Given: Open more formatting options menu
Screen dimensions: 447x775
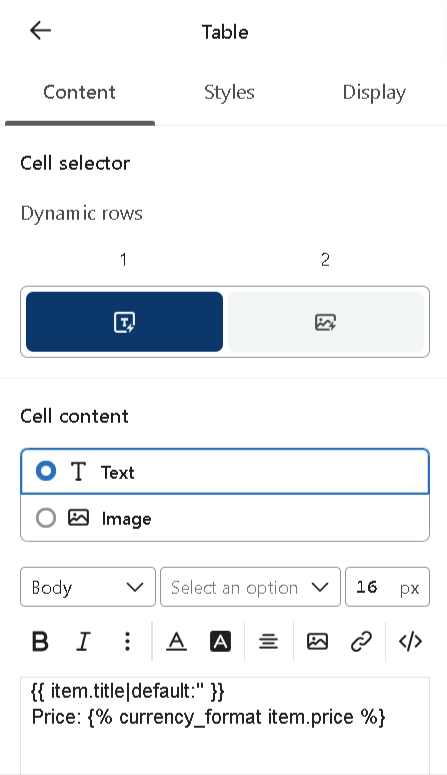Looking at the screenshot, I should 127,642.
